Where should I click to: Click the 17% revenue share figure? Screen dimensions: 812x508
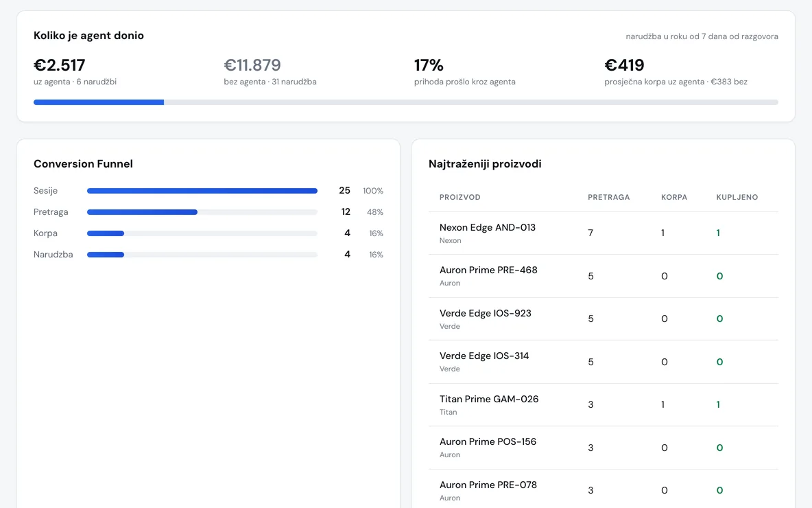429,65
